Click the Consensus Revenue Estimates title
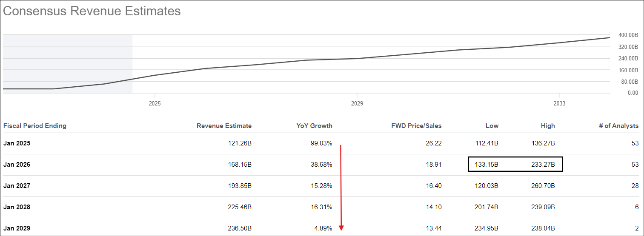The height and width of the screenshot is (236, 644). click(92, 11)
